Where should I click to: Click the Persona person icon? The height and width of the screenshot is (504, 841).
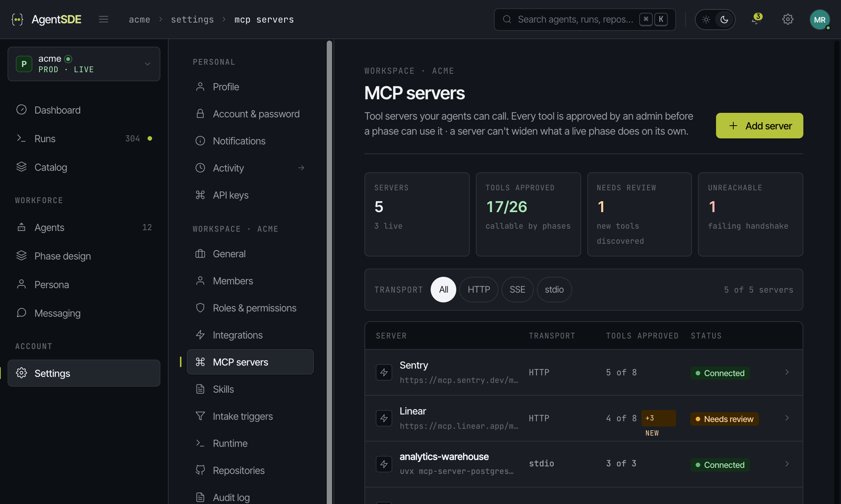coord(21,284)
